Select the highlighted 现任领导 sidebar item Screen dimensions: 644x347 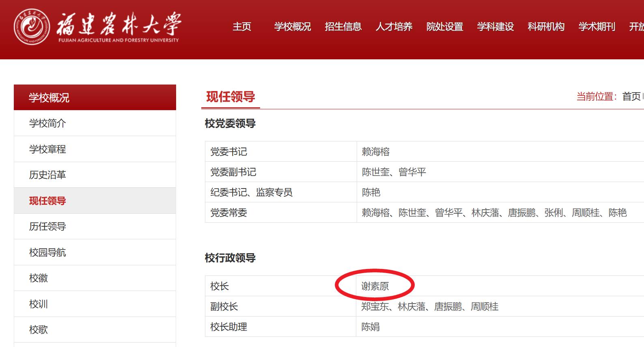(x=47, y=201)
